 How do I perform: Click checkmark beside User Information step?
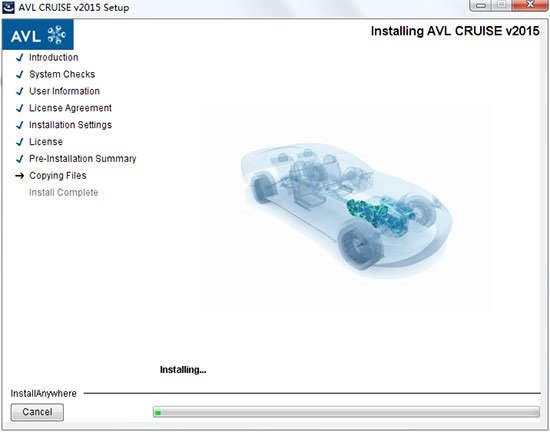click(20, 91)
